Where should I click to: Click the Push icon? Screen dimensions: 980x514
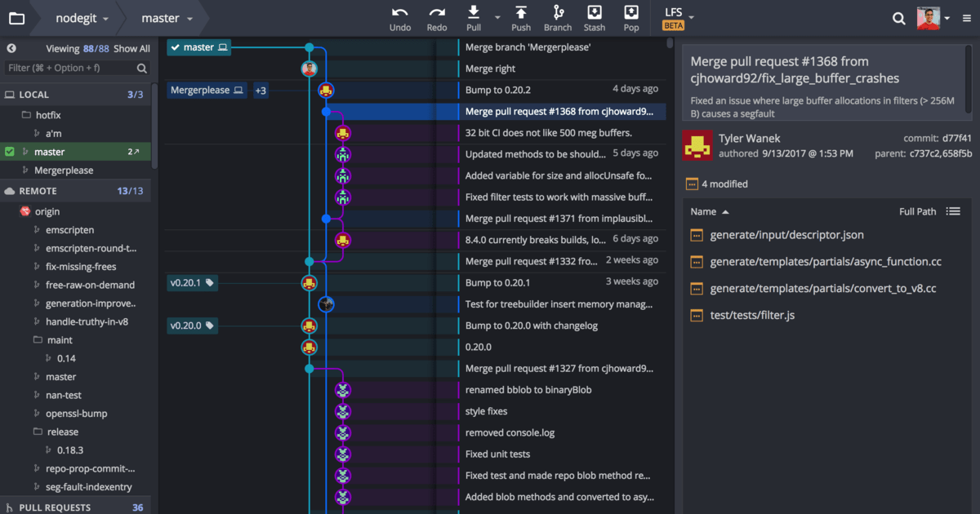520,15
